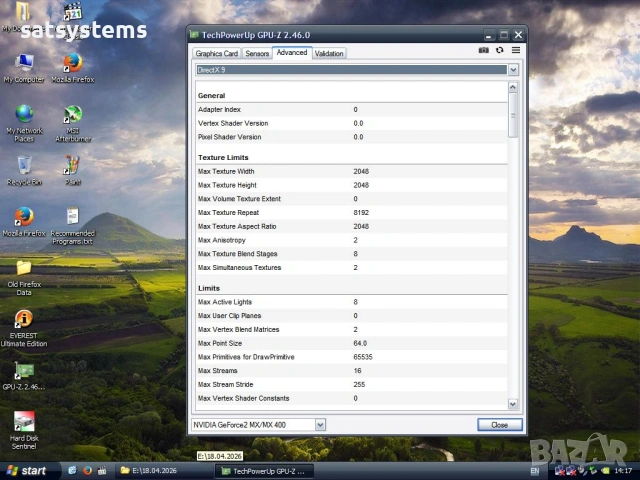
Task: Open the GPU-Z hamburger menu icon
Action: (516, 50)
